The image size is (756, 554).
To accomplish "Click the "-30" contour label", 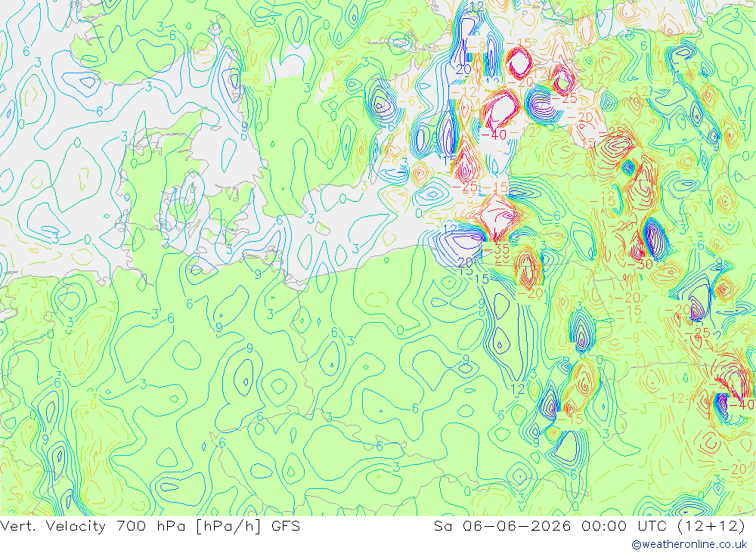I will point(640,264).
